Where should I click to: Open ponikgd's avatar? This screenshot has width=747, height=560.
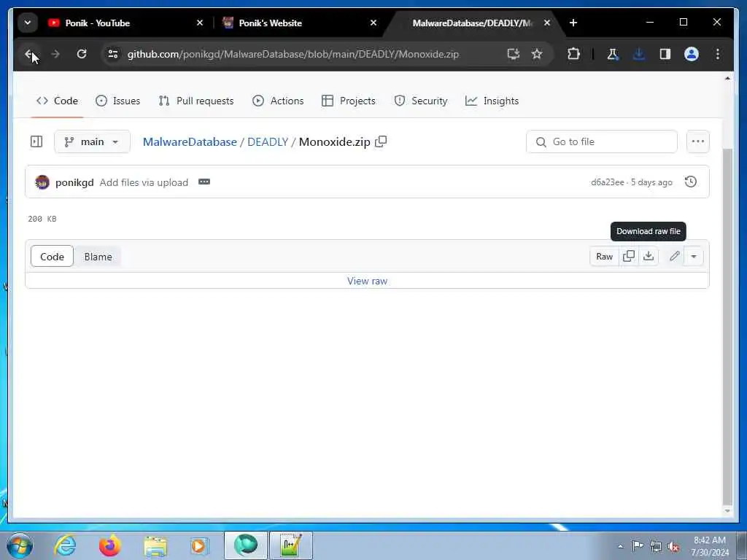tap(42, 182)
